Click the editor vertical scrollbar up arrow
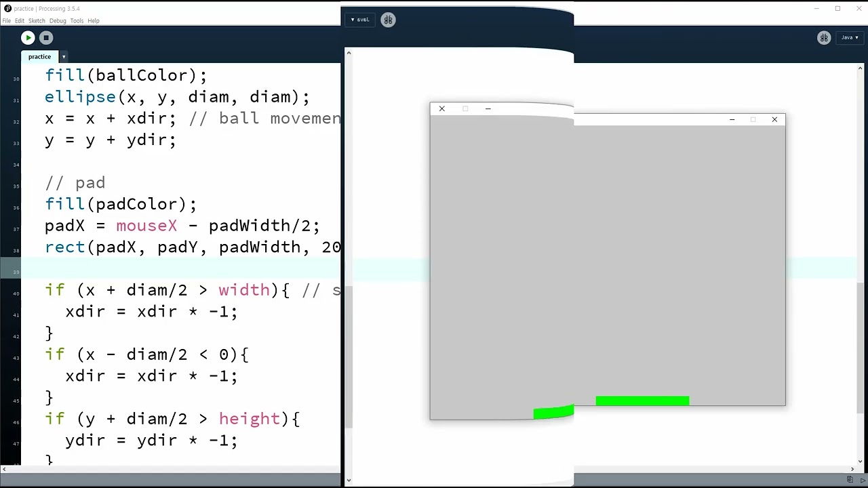This screenshot has height=488, width=868. [x=861, y=68]
